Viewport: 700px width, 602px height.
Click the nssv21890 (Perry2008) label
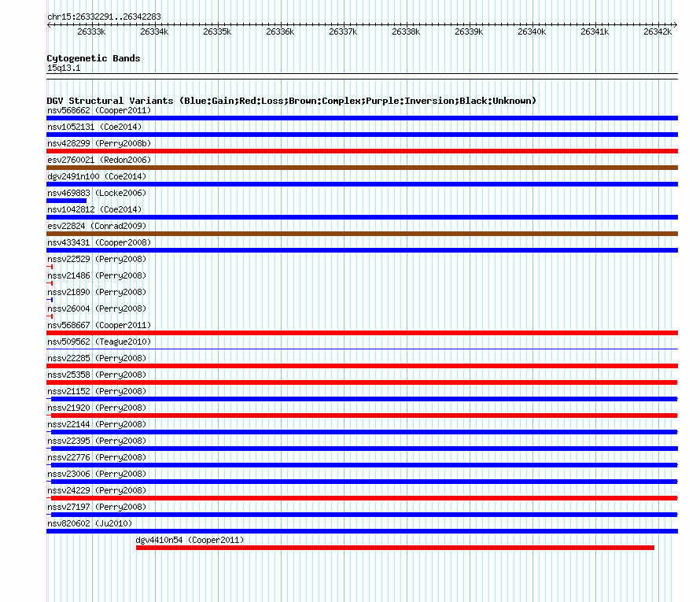coord(97,292)
